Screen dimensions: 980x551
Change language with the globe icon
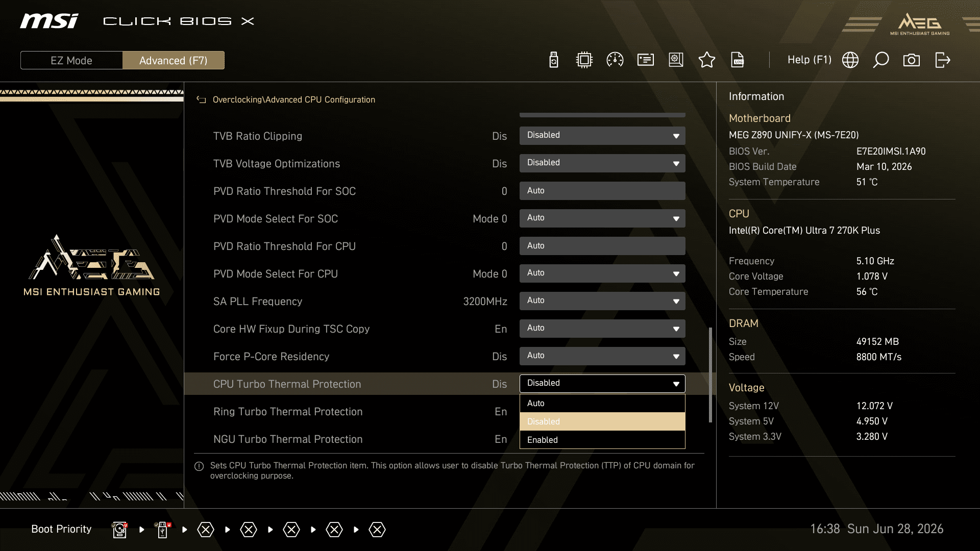(850, 60)
